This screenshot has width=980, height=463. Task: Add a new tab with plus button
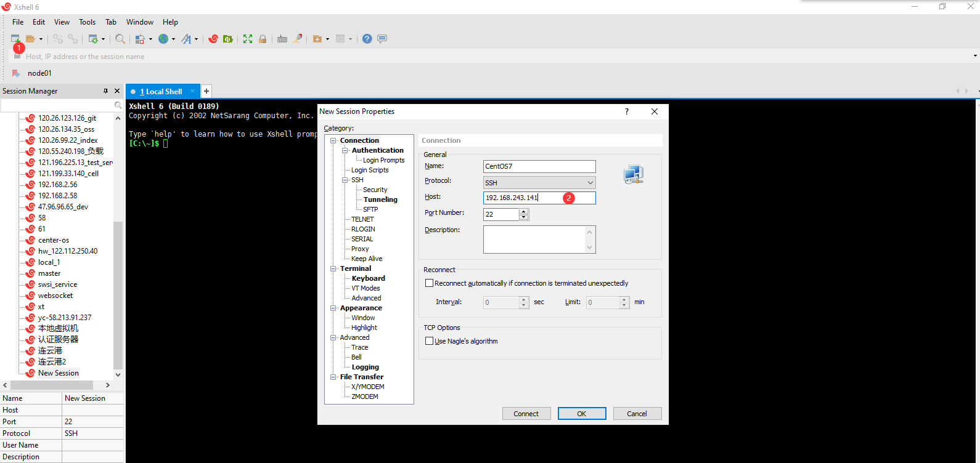pos(206,91)
